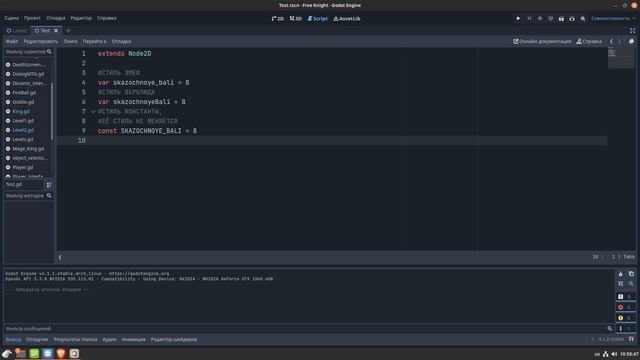Toggle the scripts panel arrow

(x=60, y=257)
